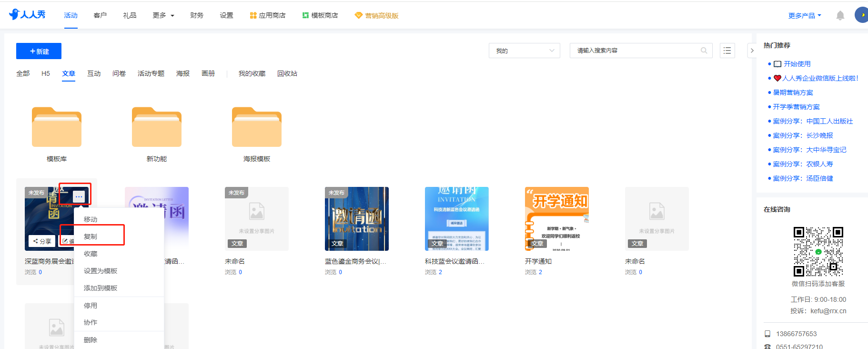Open the 应用商店 app store

tap(268, 16)
